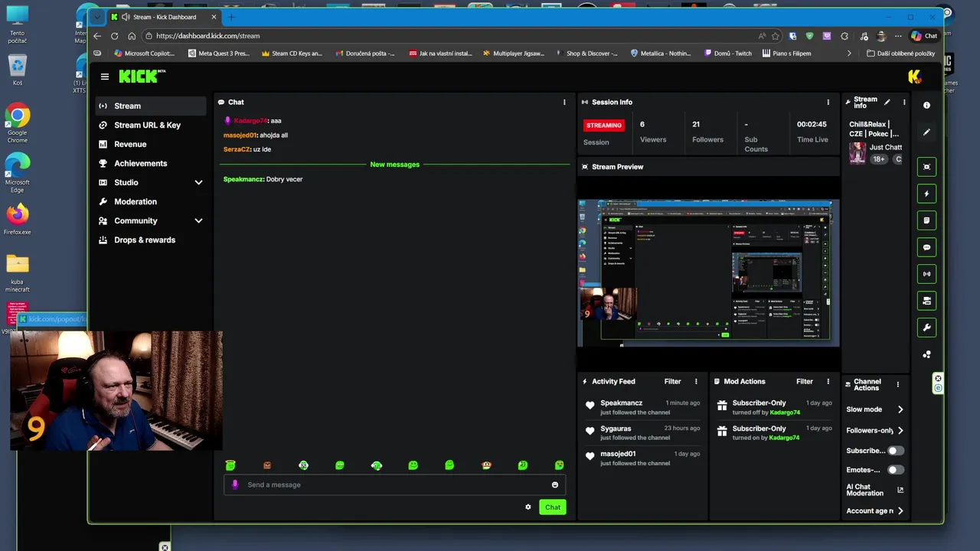This screenshot has width=980, height=551.
Task: Click Copilot Chat icon in Edge toolbar
Action: coord(924,36)
